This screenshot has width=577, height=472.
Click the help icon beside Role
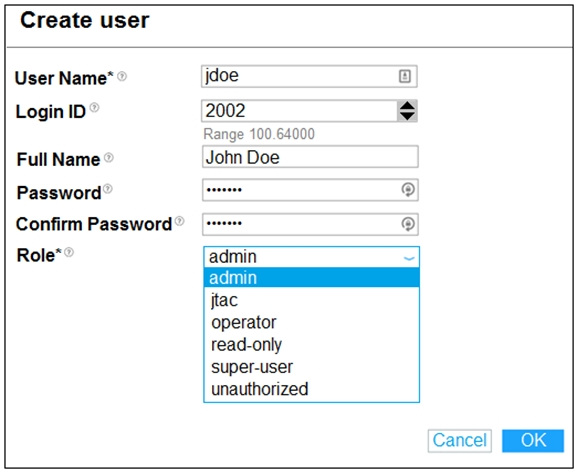(x=69, y=252)
